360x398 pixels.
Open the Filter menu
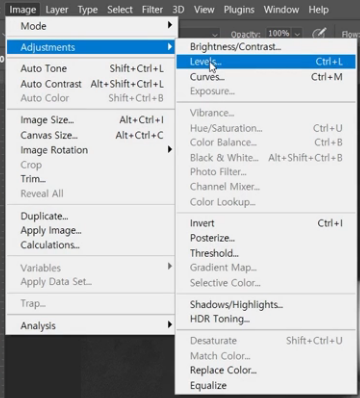(152, 10)
